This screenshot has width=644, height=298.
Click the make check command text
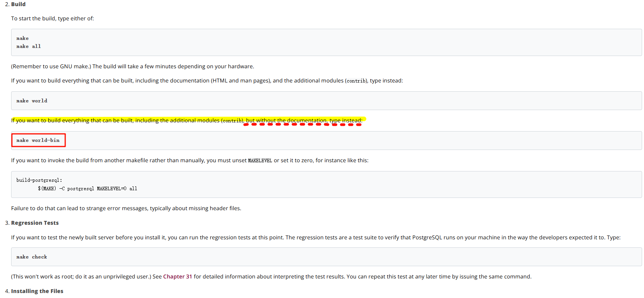(x=32, y=257)
